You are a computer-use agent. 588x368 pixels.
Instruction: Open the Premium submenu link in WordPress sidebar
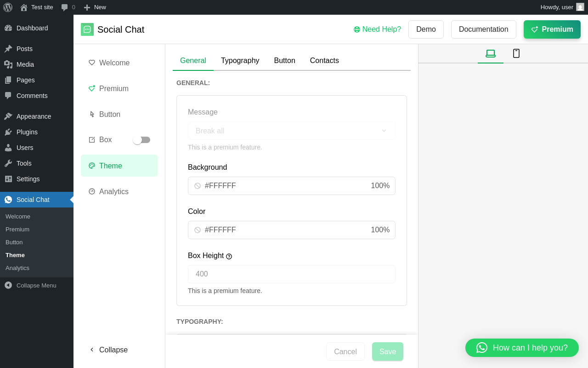[x=17, y=230]
